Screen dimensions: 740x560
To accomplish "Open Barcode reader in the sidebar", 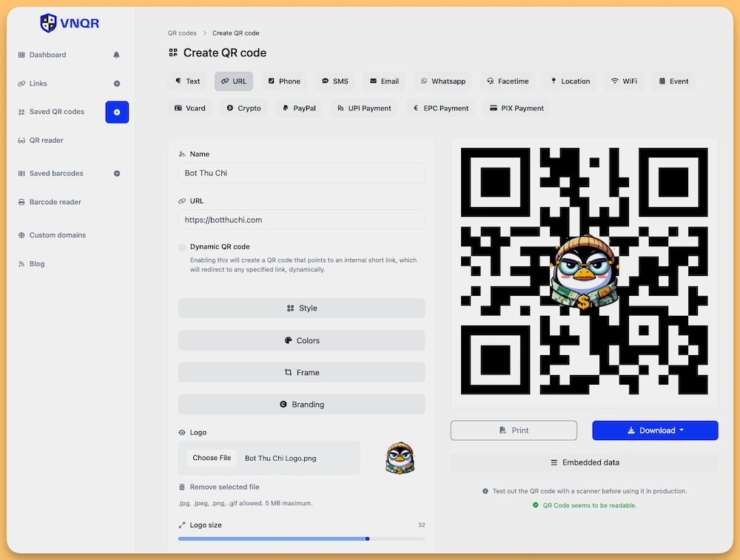I will [x=55, y=202].
